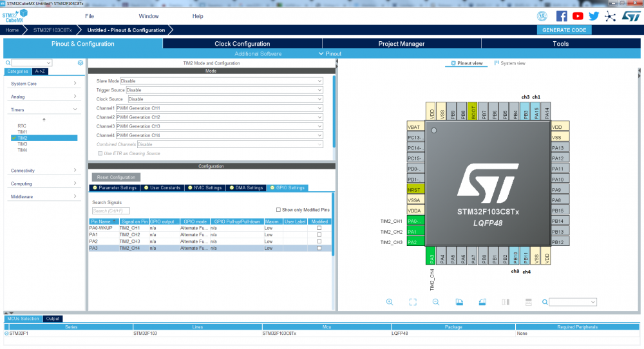Click the zoom out icon below chip view
Viewport: 644px width, 349px height.
click(436, 302)
